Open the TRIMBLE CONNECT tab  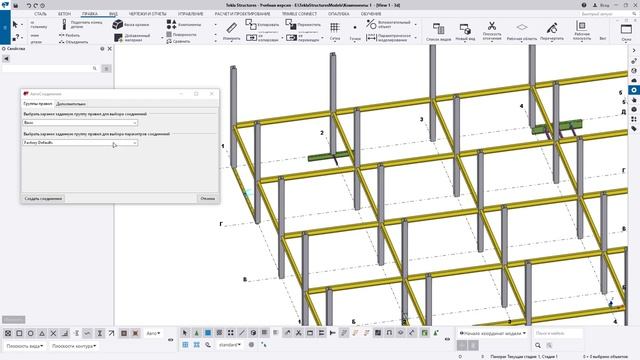(299, 14)
